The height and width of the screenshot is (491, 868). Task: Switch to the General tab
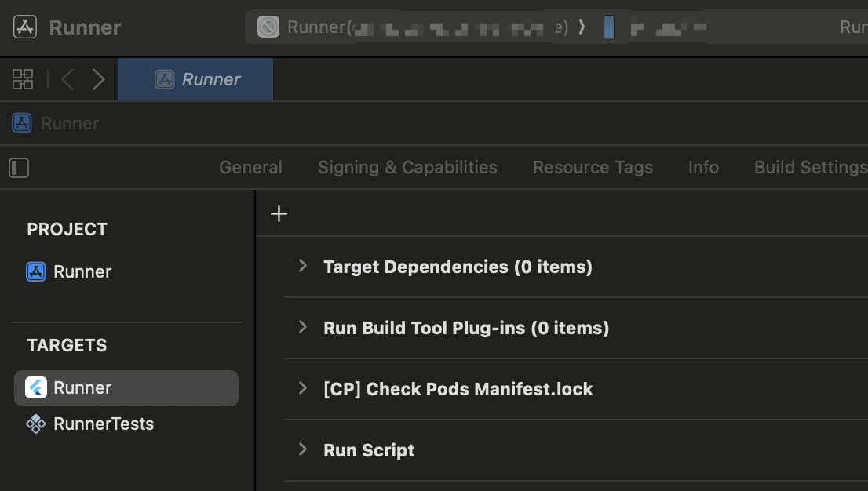point(251,167)
